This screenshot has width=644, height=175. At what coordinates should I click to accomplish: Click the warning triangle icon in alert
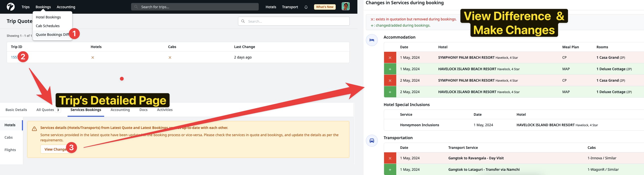click(x=34, y=129)
